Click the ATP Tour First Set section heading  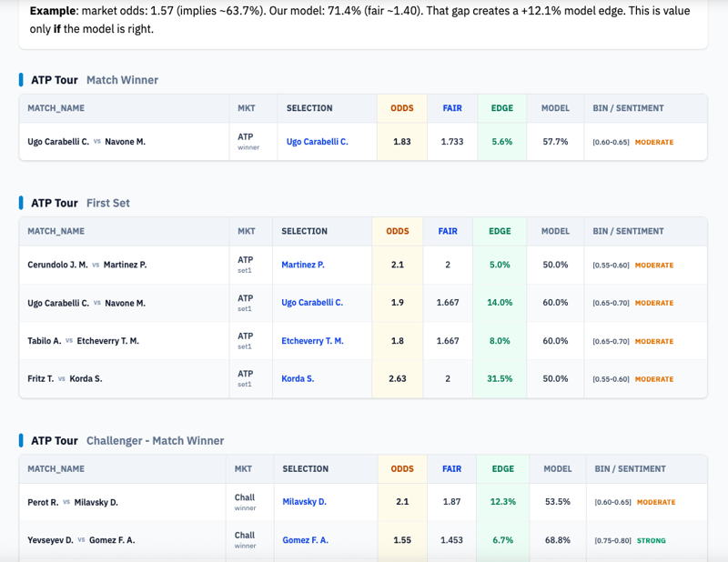pos(80,203)
